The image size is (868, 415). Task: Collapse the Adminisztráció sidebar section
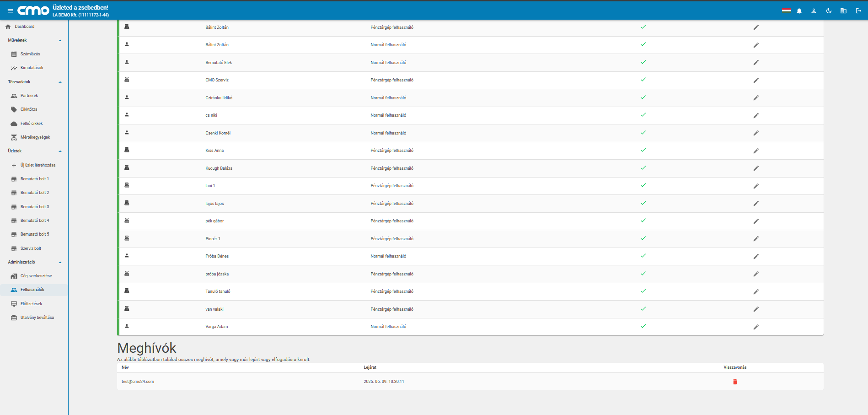(60, 262)
